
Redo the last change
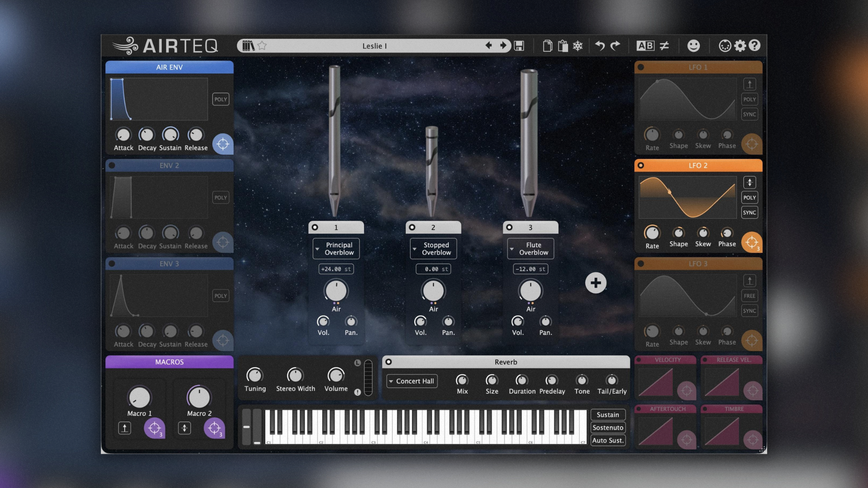coord(615,46)
